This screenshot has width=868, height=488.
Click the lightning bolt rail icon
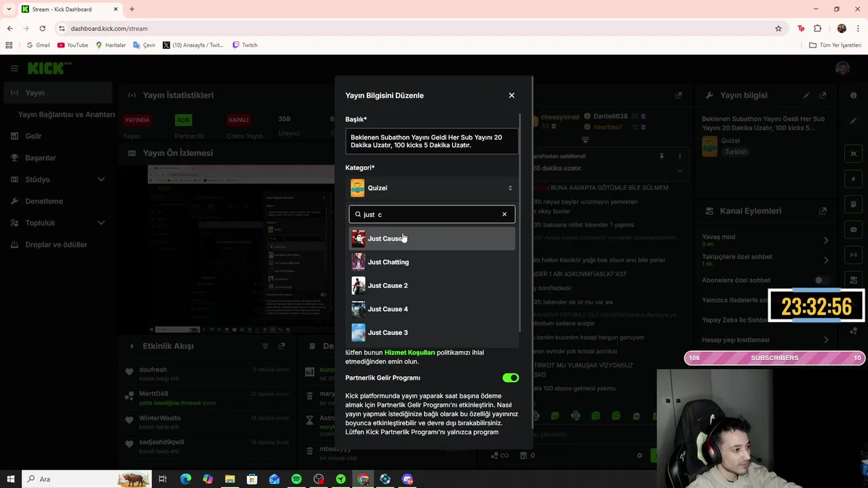[x=853, y=179]
